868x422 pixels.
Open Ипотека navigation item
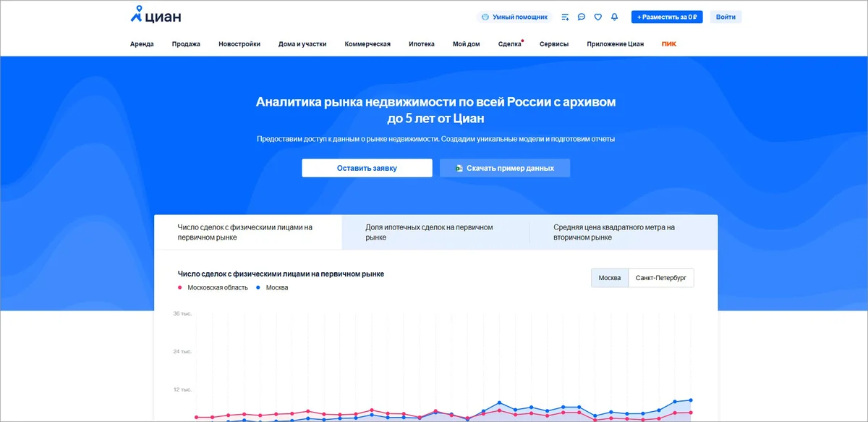(422, 44)
